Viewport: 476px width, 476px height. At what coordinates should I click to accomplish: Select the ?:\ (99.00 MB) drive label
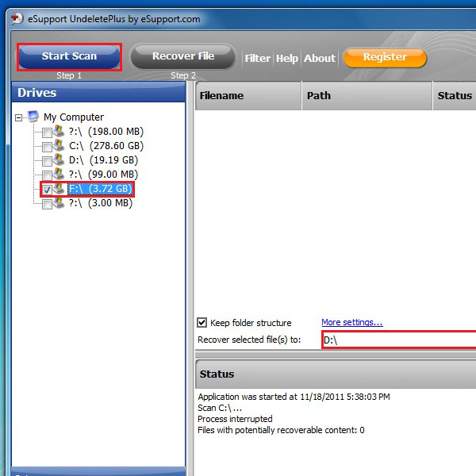point(103,175)
